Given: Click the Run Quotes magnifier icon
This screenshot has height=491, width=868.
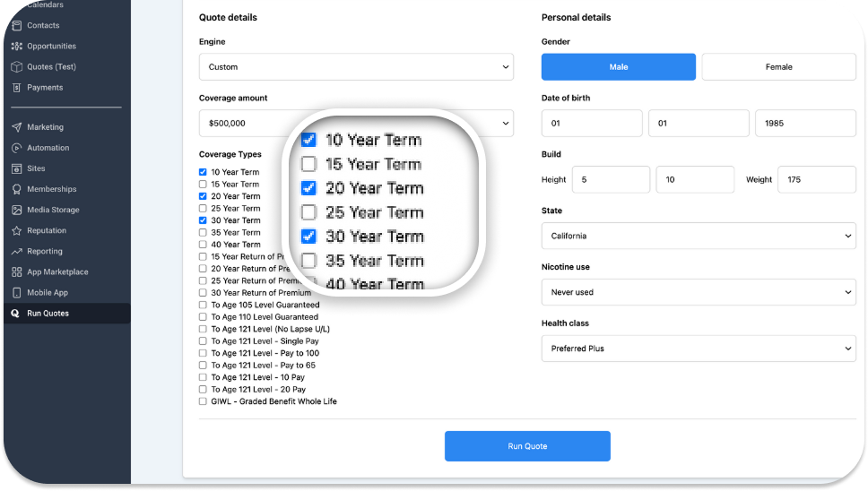Looking at the screenshot, I should point(15,314).
